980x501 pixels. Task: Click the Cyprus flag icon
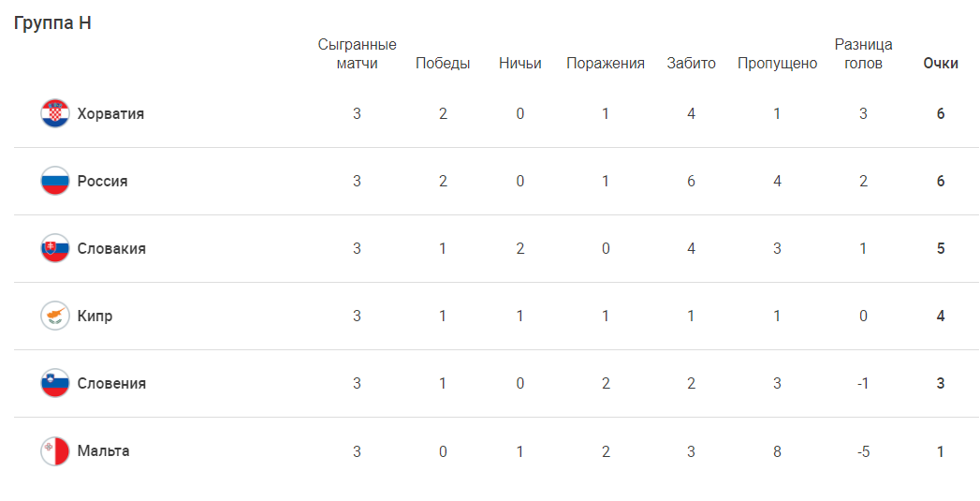[55, 316]
